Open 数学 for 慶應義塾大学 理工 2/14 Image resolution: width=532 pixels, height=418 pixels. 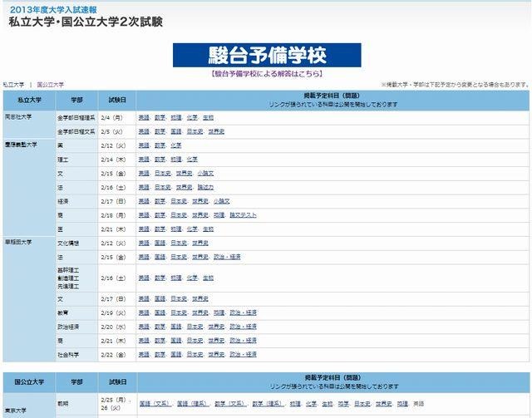[x=160, y=159]
